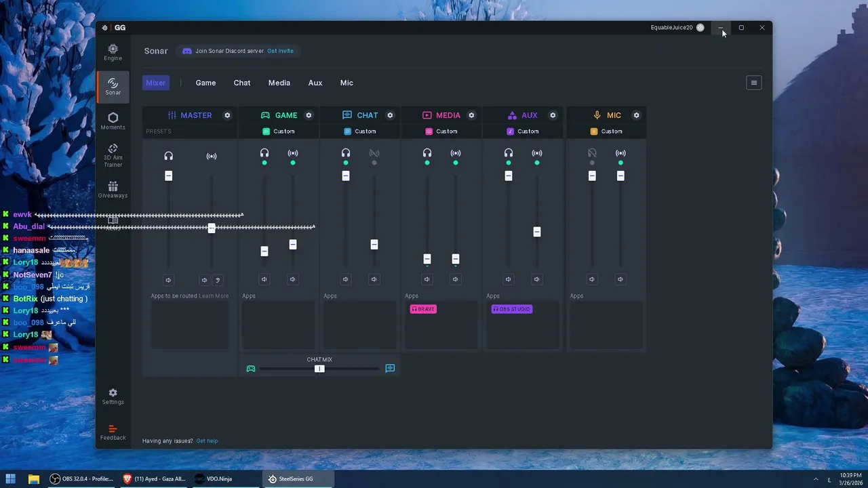Open AUX Custom preset dropdown
This screenshot has height=488, width=868.
pos(523,131)
